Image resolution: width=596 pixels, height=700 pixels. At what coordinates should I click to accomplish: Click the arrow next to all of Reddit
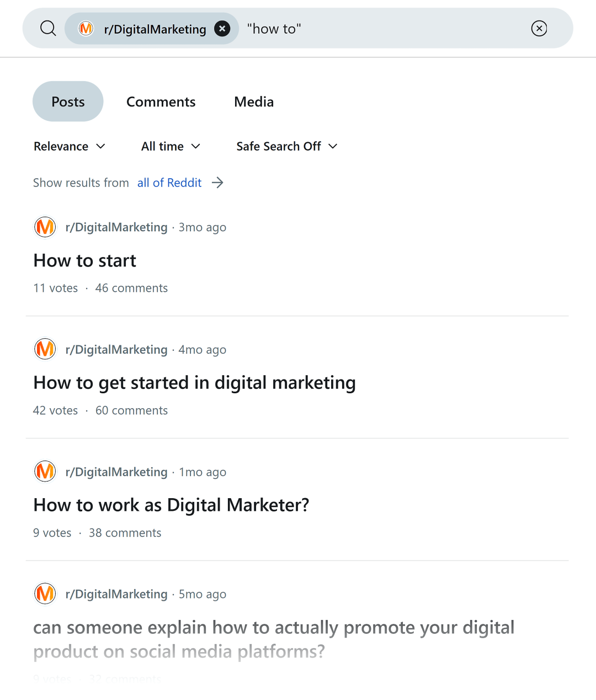(x=218, y=183)
